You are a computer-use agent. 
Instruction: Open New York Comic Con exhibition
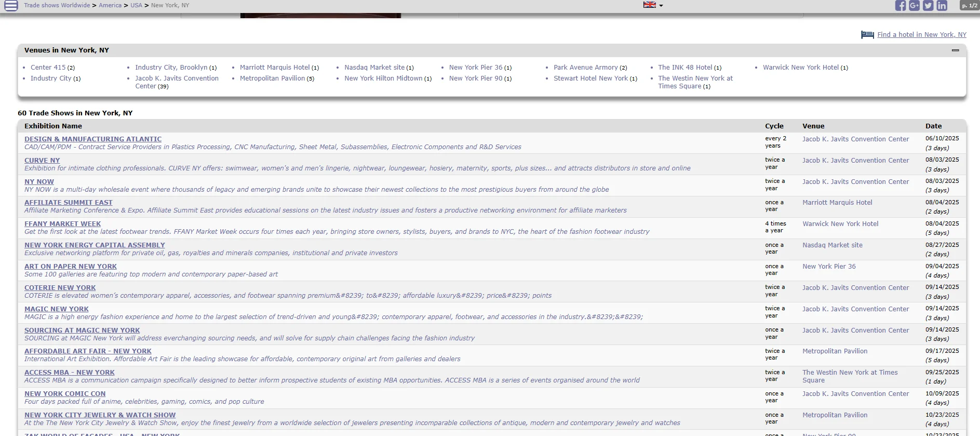pyautogui.click(x=65, y=394)
